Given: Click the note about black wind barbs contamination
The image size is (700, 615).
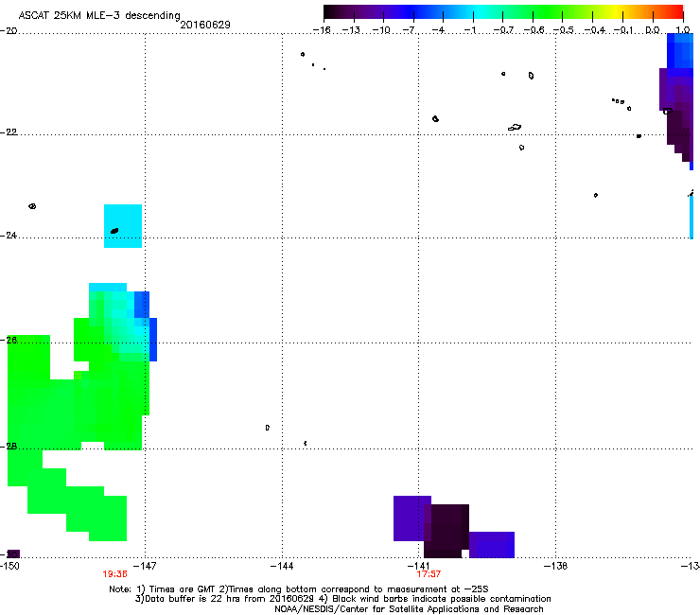Looking at the screenshot, I should pos(435,599).
